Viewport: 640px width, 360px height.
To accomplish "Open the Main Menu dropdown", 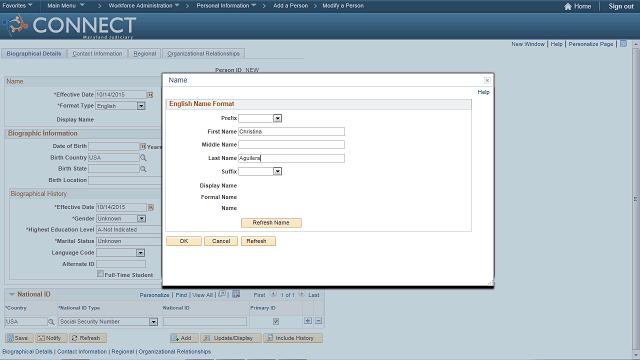I will [x=66, y=6].
